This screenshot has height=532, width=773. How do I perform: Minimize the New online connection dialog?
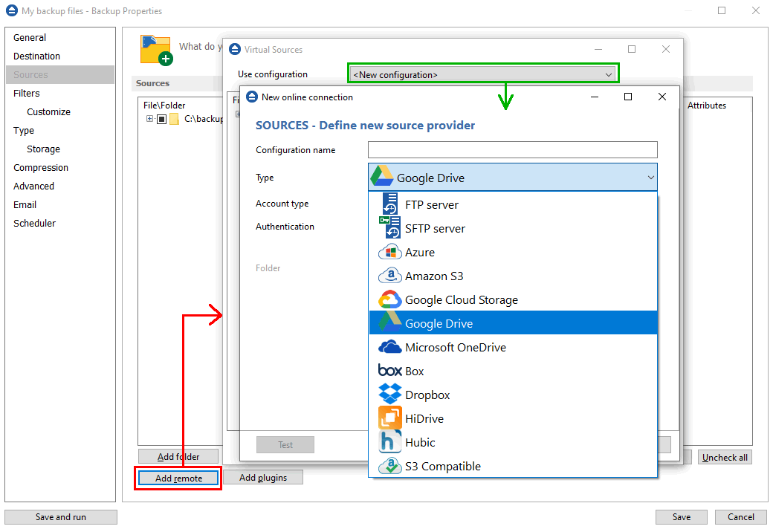[595, 97]
